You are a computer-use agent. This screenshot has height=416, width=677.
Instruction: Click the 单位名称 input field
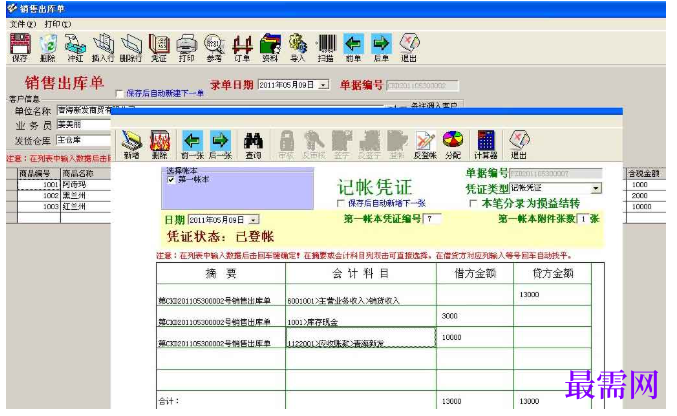[84, 111]
